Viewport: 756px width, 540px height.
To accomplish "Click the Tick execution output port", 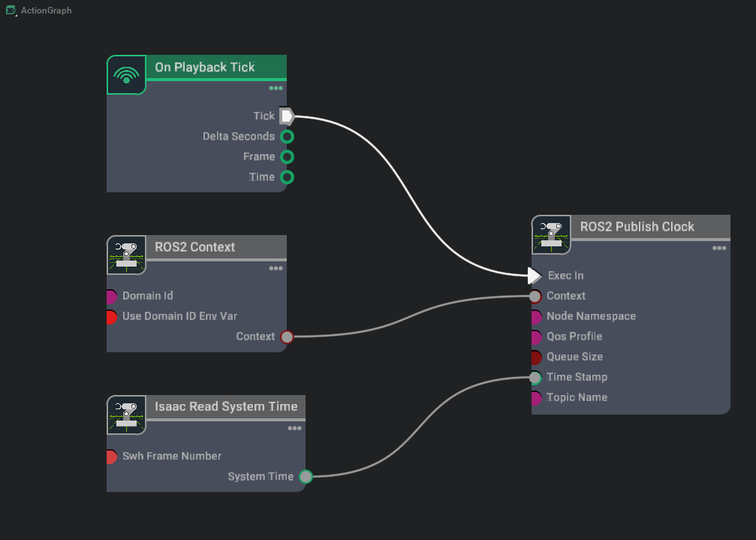I will pyautogui.click(x=287, y=116).
